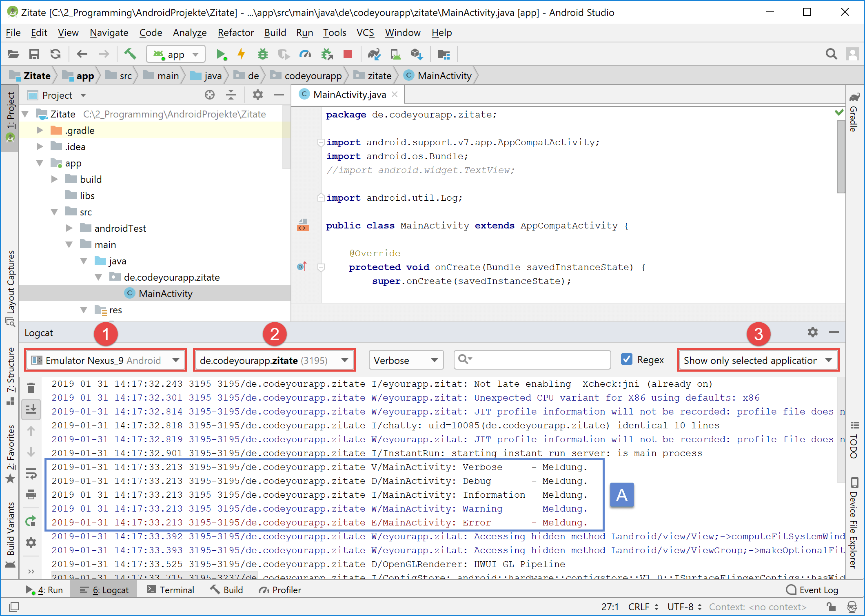This screenshot has height=616, width=865.
Task: Click the Logcat search input field
Action: (532, 359)
